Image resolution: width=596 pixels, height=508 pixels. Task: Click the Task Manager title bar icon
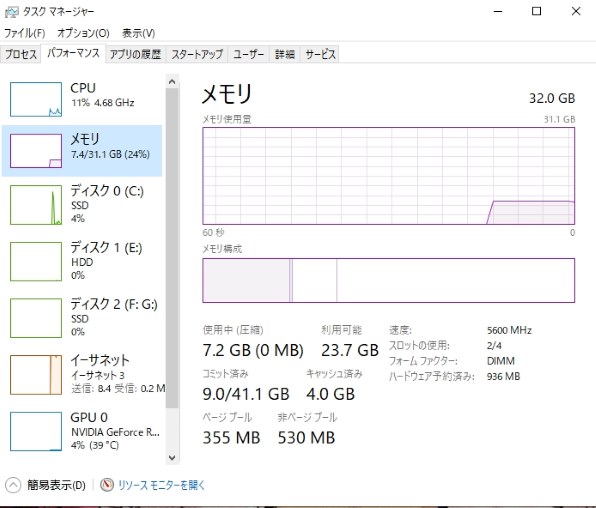click(x=11, y=12)
